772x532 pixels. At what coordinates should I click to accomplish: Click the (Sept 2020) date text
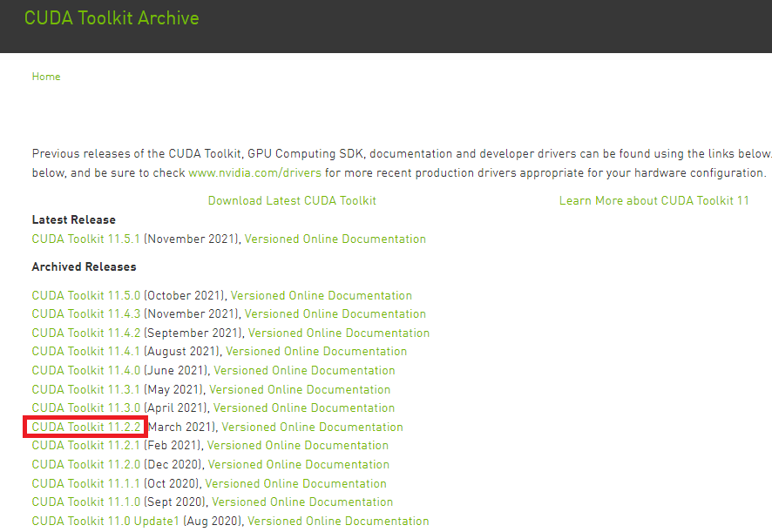175,502
